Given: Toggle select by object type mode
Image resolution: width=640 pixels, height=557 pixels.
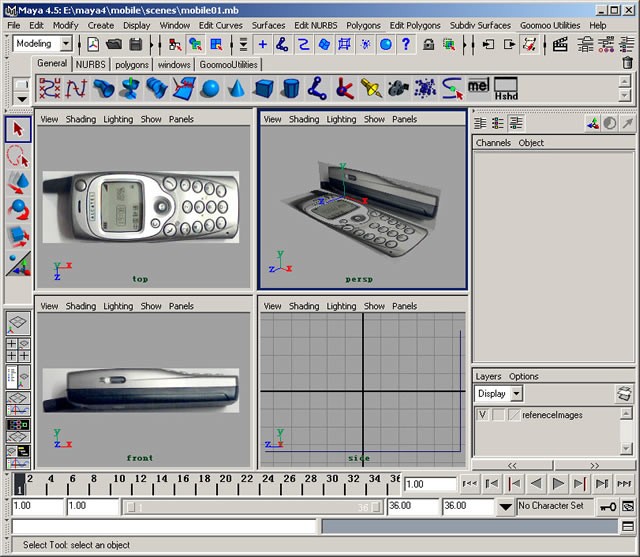Looking at the screenshot, I should tap(196, 44).
